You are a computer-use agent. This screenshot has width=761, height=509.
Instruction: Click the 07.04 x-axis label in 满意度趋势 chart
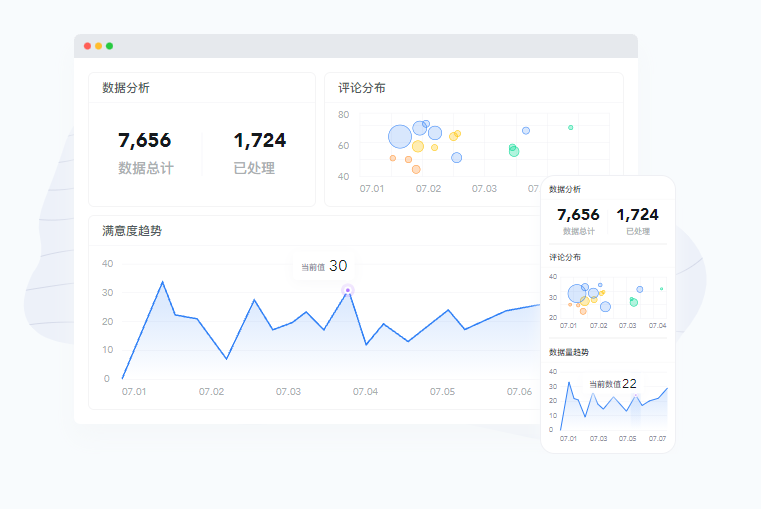[x=365, y=392]
